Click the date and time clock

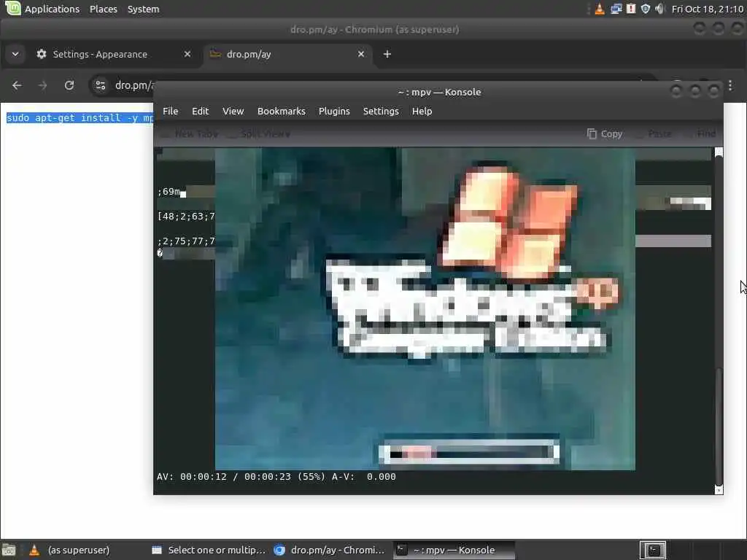click(707, 9)
